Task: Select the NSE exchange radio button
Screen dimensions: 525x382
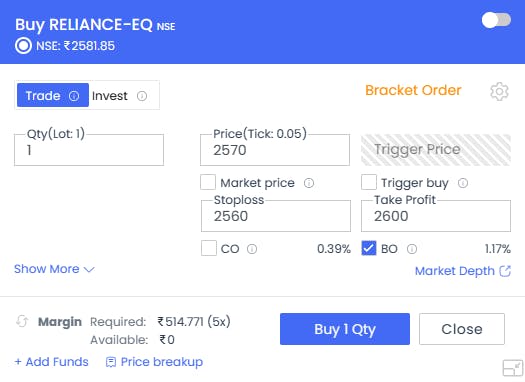Action: tap(23, 46)
